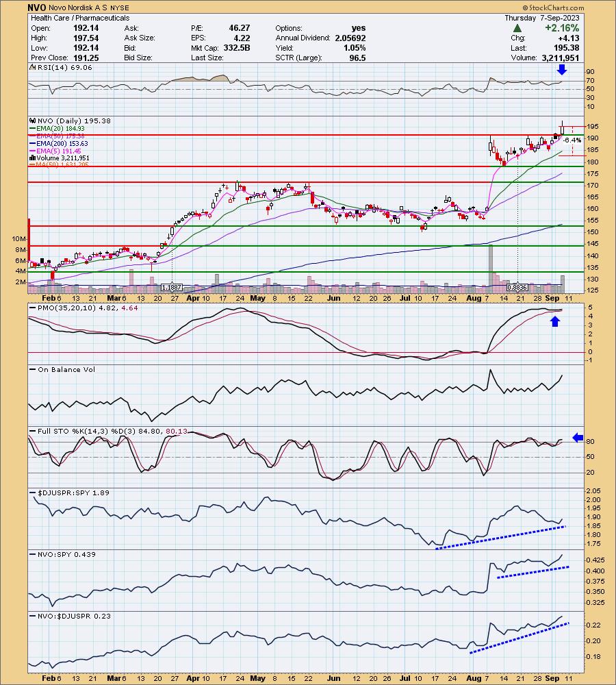Click the 'RSI(14) 69.06' indicator label
The image size is (616, 685).
pyautogui.click(x=64, y=67)
